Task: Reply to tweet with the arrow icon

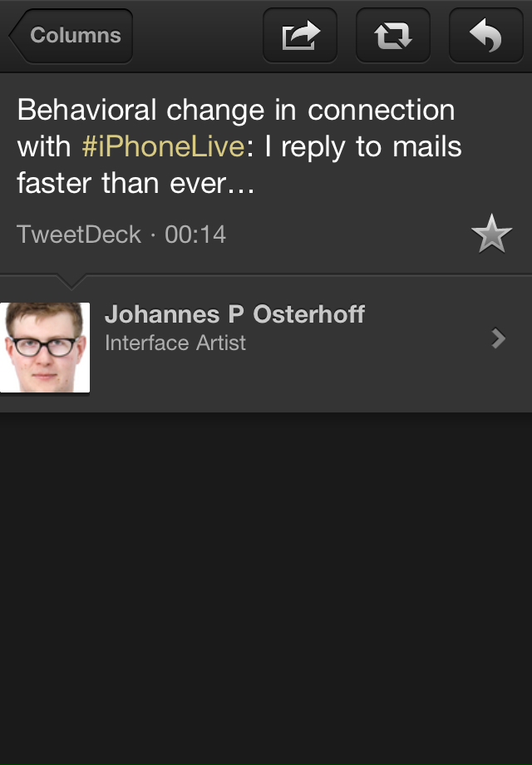Action: (x=485, y=36)
